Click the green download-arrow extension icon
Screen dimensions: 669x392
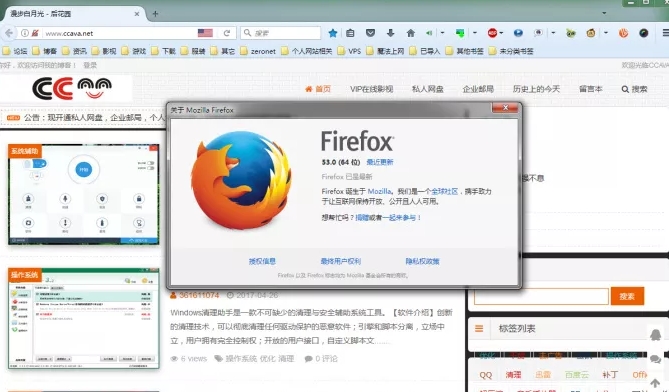point(460,33)
